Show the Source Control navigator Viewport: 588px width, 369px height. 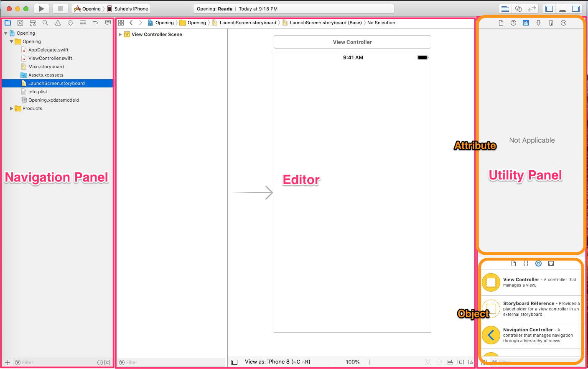pos(20,23)
